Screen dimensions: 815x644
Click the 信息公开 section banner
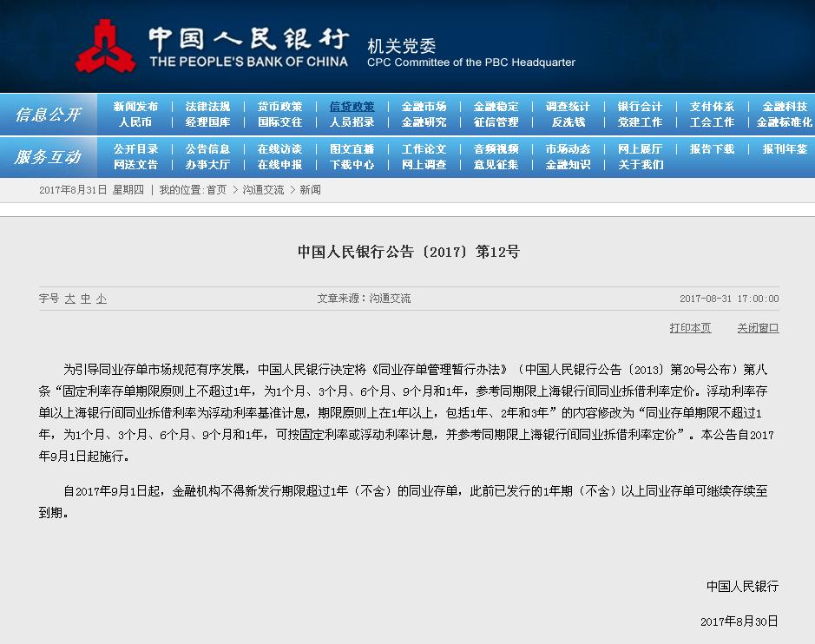click(49, 115)
